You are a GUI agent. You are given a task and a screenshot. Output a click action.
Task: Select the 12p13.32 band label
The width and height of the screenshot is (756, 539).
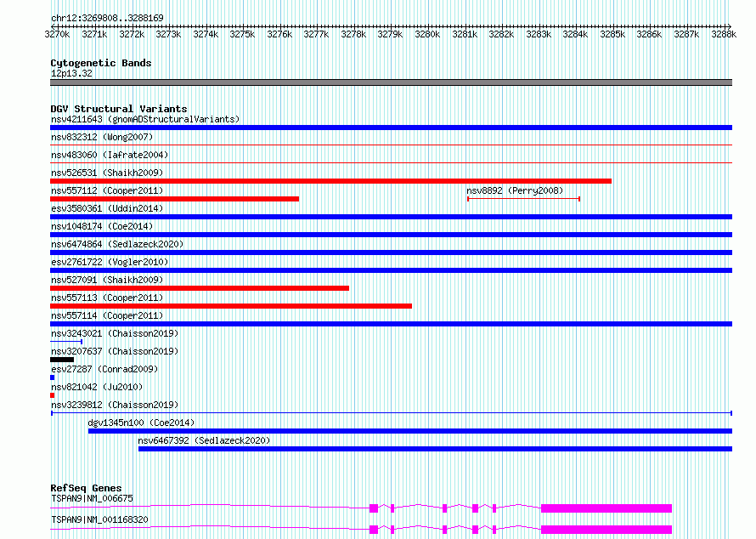tap(71, 73)
